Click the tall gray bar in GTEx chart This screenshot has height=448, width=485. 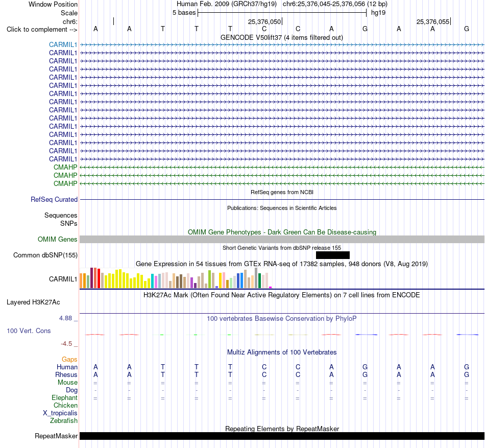(256, 278)
